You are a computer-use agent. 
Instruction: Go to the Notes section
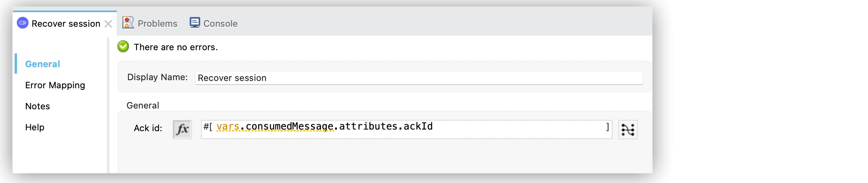(38, 106)
